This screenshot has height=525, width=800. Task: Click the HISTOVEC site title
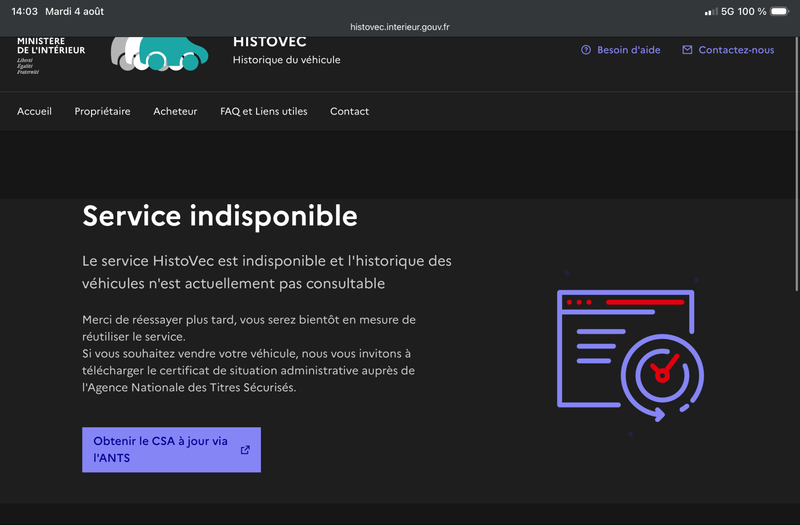point(269,42)
